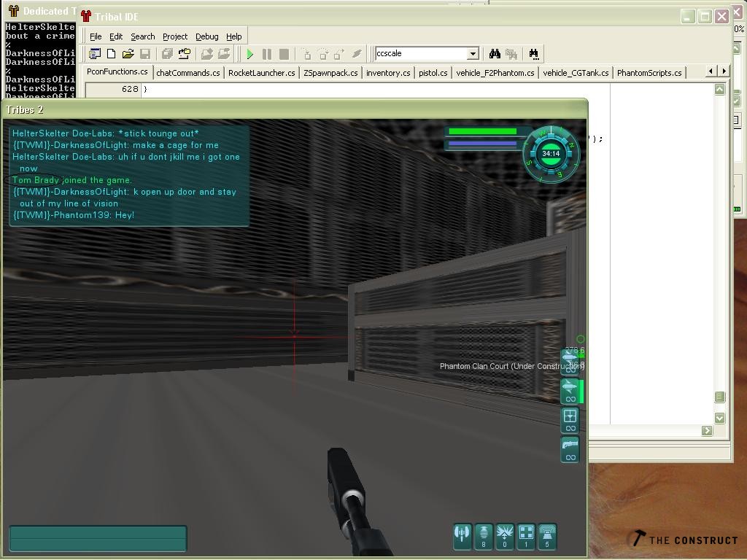Image resolution: width=747 pixels, height=560 pixels.
Task: Switch to the chatCommands.cs tab
Action: (188, 73)
